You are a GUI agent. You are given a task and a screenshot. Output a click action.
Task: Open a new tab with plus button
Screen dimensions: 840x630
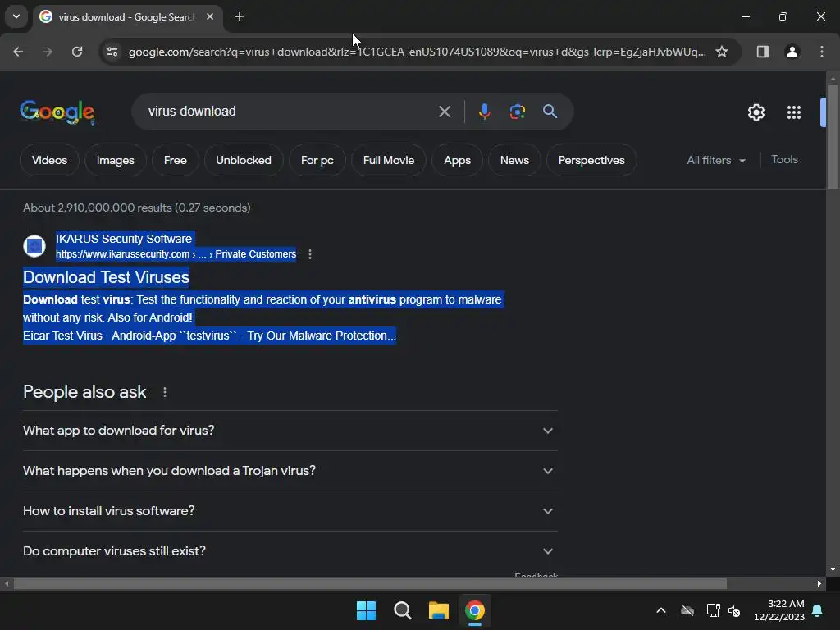click(x=240, y=16)
